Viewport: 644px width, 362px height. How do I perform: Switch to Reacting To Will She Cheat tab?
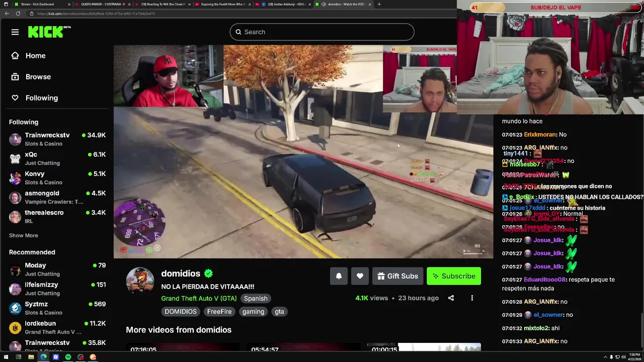pyautogui.click(x=163, y=4)
